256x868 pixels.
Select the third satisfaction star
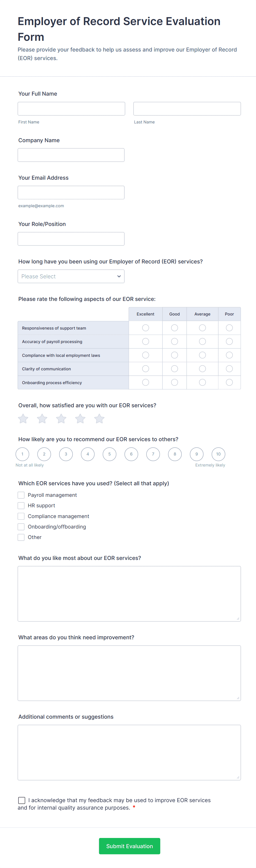pyautogui.click(x=61, y=419)
